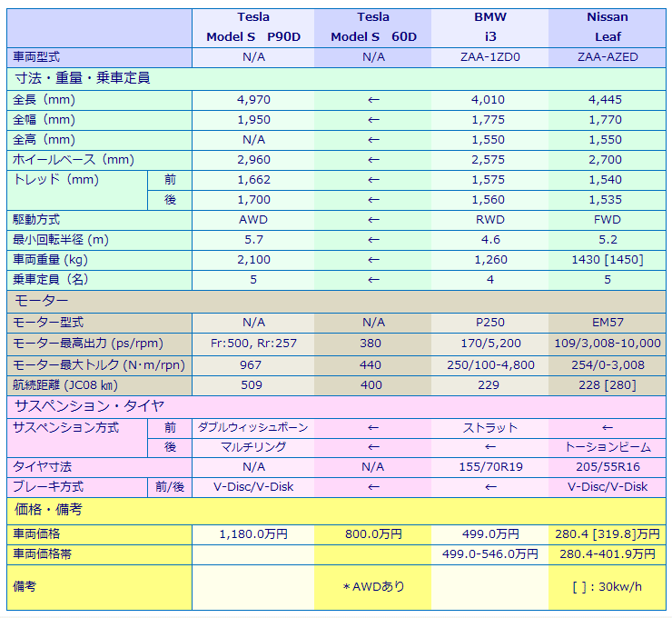Click the Fr:500, Rr:257 output cell
The image size is (672, 618).
click(253, 344)
